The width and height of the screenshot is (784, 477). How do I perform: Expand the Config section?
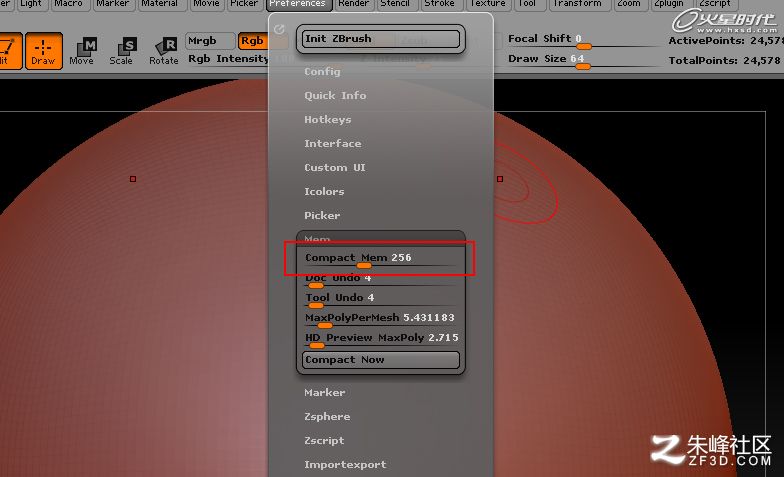pos(322,72)
